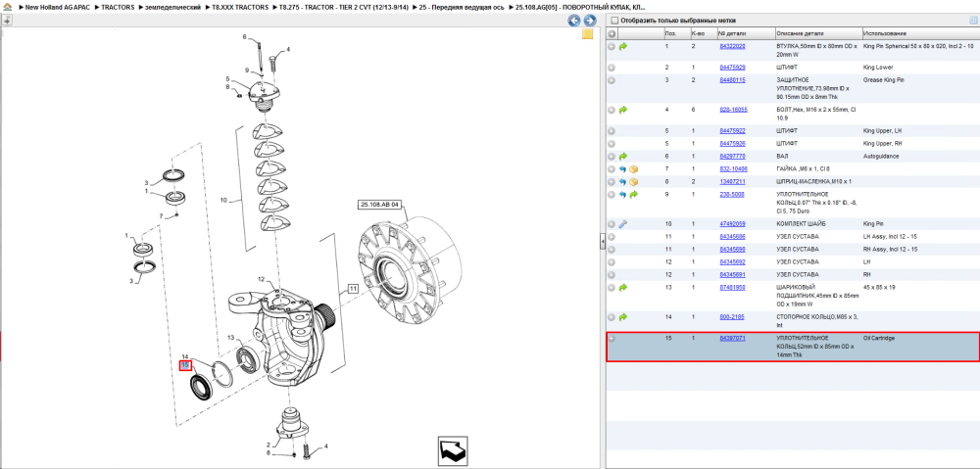
Task: Add part 84397071 using its circle icon
Action: click(612, 339)
